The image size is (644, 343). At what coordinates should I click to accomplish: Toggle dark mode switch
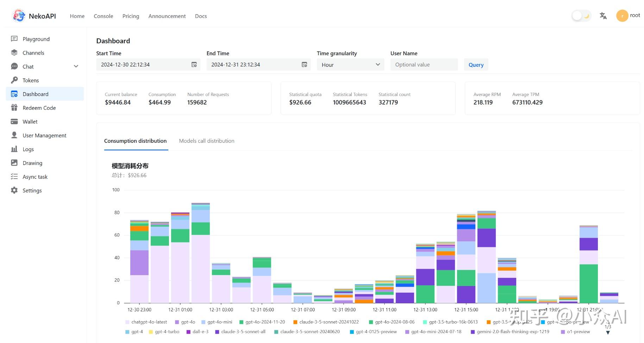point(581,15)
